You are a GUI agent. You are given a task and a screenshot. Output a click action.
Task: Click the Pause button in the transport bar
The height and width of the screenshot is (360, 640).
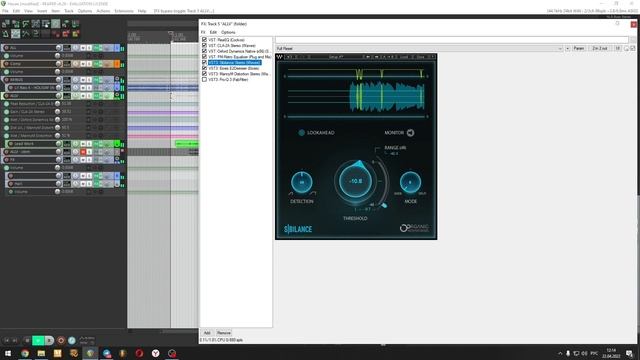[49, 340]
